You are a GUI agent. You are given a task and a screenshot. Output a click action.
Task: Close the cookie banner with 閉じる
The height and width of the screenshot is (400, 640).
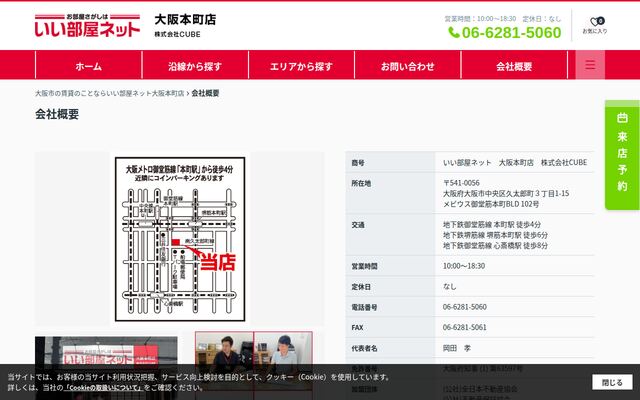[612, 382]
